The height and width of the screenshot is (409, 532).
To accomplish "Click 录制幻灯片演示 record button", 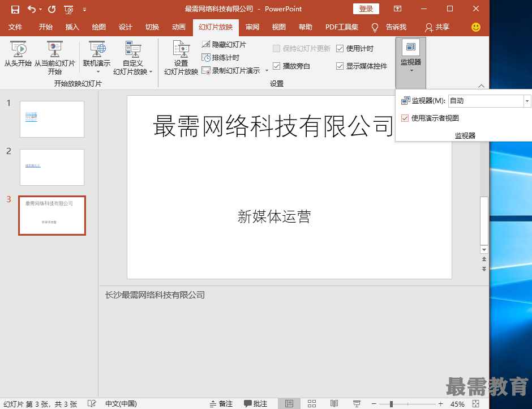I will [x=231, y=71].
